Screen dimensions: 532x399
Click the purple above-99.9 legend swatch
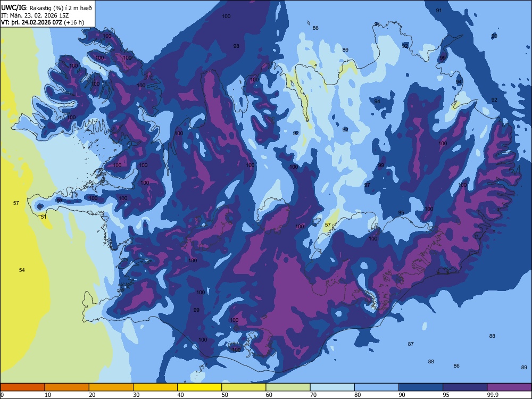tap(509, 387)
